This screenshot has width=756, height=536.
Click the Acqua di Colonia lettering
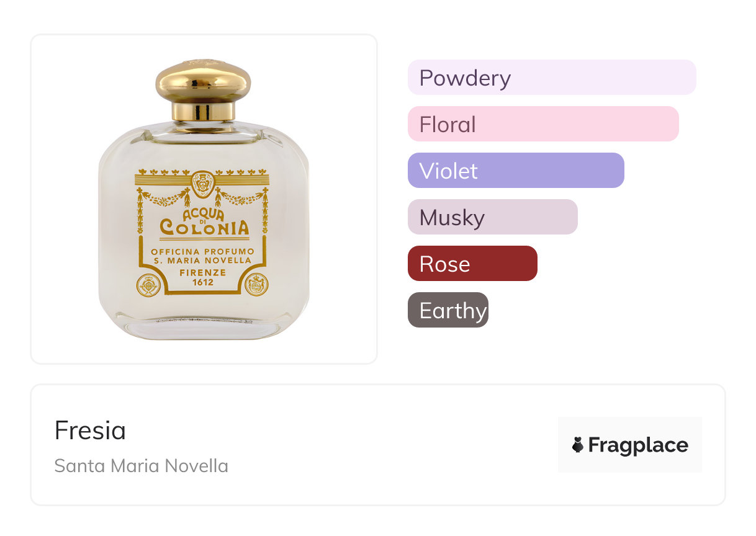204,223
